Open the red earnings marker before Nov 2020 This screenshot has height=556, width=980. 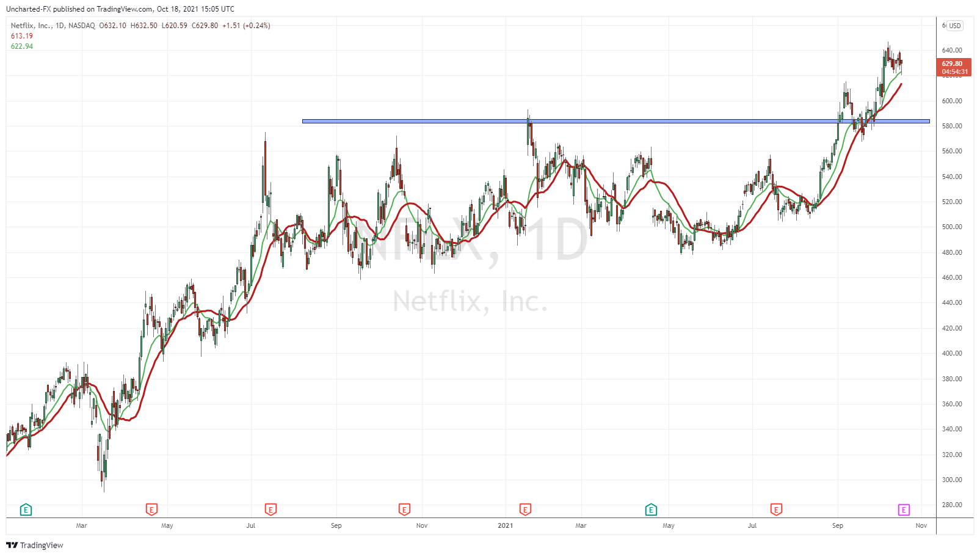coord(404,510)
